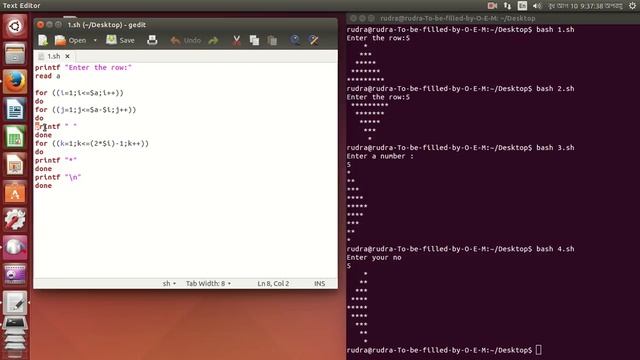Image resolution: width=640 pixels, height=360 pixels.
Task: Open Ubuntu Dash search from launcher
Action: (x=15, y=26)
